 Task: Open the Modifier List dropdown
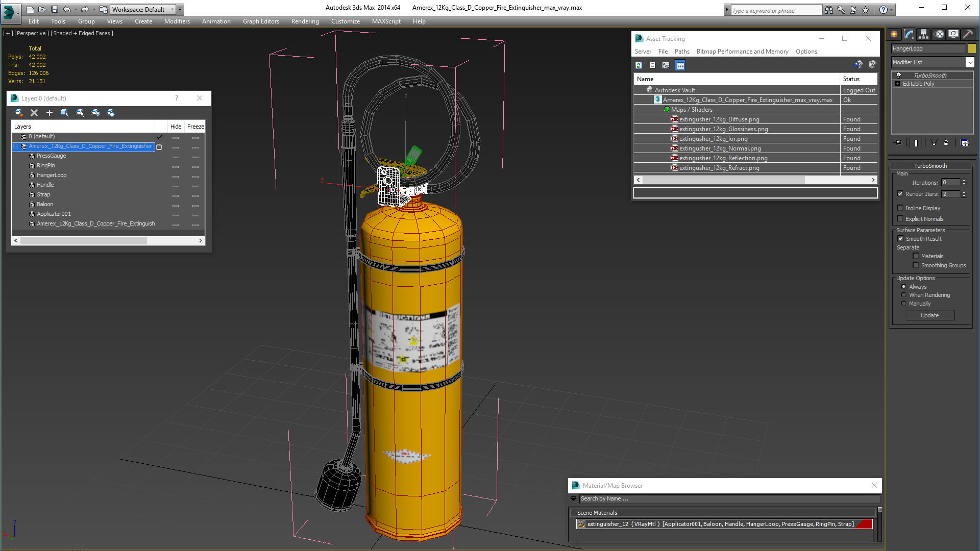(970, 62)
